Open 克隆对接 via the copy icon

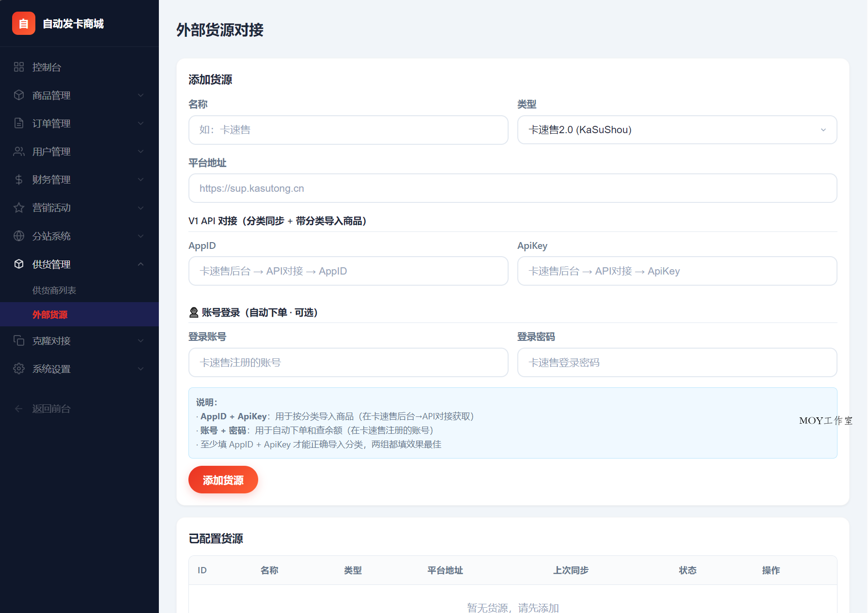click(x=19, y=340)
